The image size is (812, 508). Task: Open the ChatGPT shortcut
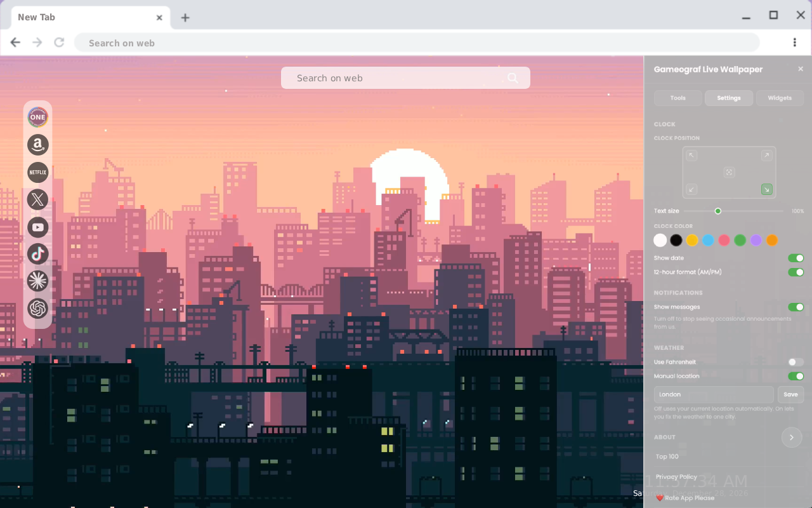click(38, 309)
